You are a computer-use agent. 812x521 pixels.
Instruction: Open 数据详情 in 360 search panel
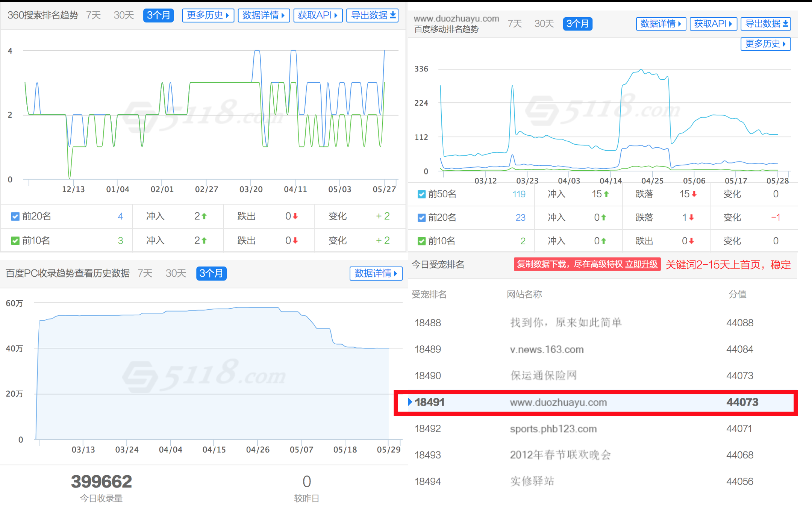pos(264,15)
